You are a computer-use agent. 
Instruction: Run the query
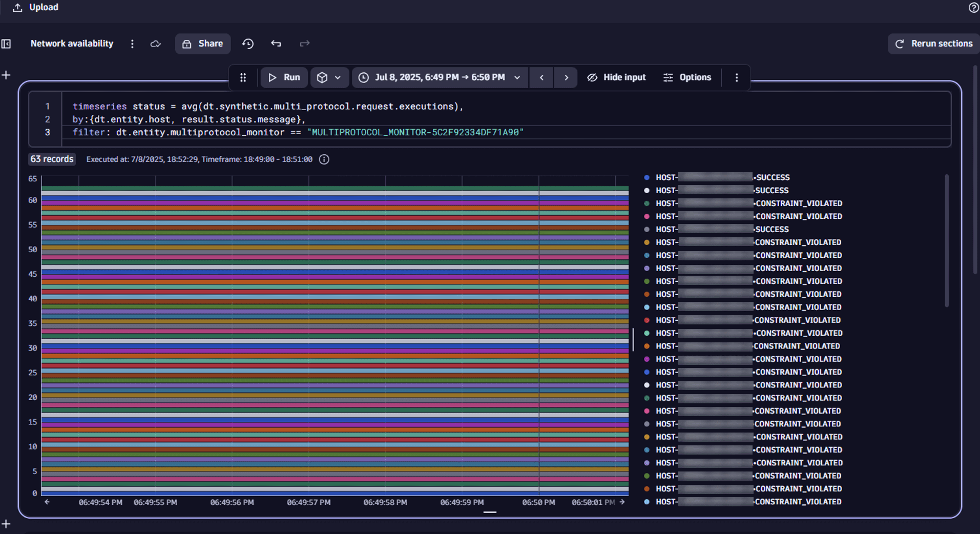pyautogui.click(x=284, y=77)
